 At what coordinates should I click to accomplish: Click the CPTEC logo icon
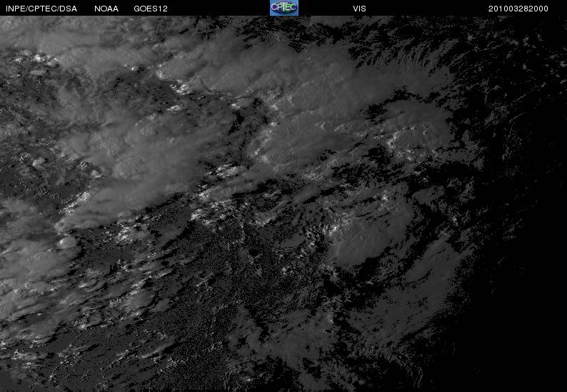284,8
